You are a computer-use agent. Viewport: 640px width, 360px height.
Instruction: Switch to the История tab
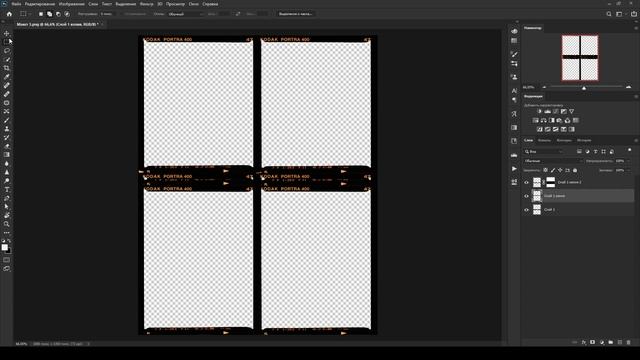584,140
